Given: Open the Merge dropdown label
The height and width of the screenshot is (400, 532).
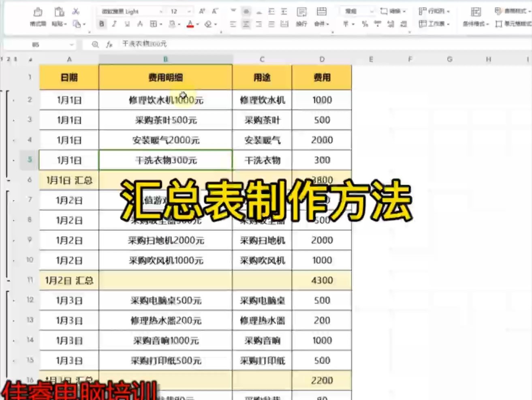Looking at the screenshot, I should (322, 24).
